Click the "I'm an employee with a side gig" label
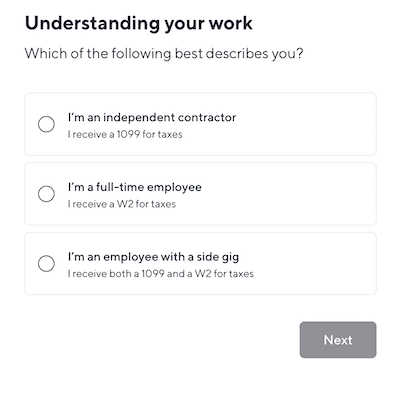This screenshot has width=400, height=396. click(x=153, y=257)
